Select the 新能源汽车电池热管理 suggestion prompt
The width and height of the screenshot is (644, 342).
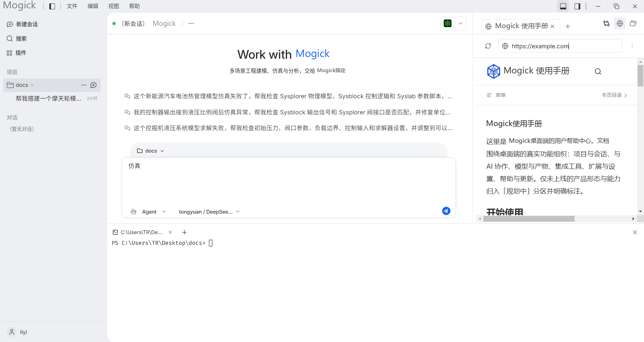(x=288, y=96)
